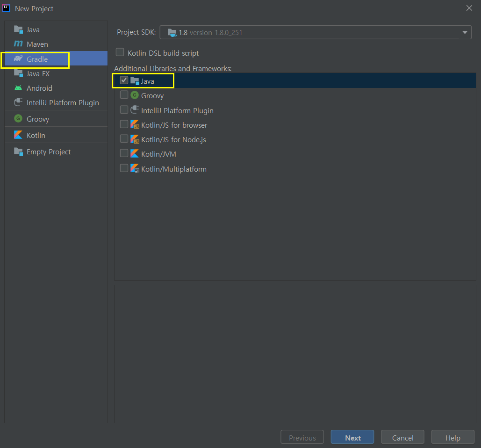Click the Previous button
This screenshot has width=481, height=448.
click(302, 437)
